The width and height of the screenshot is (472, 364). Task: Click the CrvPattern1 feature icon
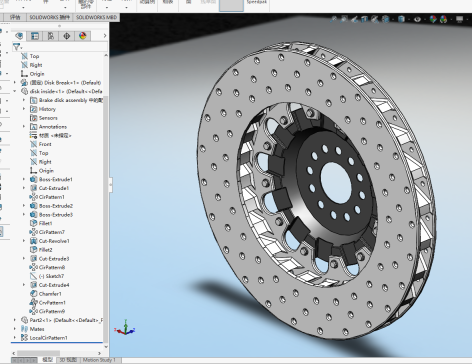point(33,302)
